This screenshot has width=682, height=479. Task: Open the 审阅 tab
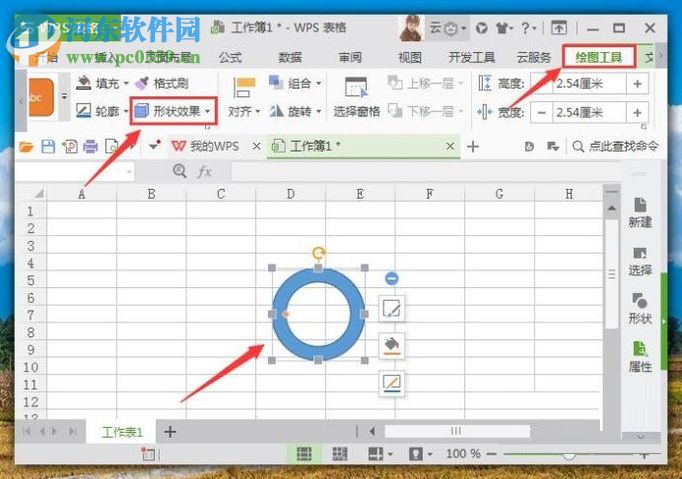(350, 57)
